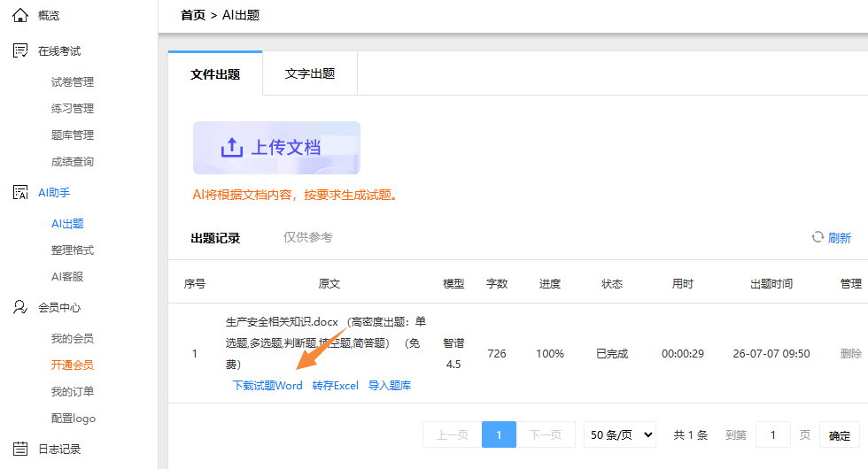Click AI出题 in the breadcrumb
This screenshot has height=469, width=868.
pyautogui.click(x=241, y=15)
